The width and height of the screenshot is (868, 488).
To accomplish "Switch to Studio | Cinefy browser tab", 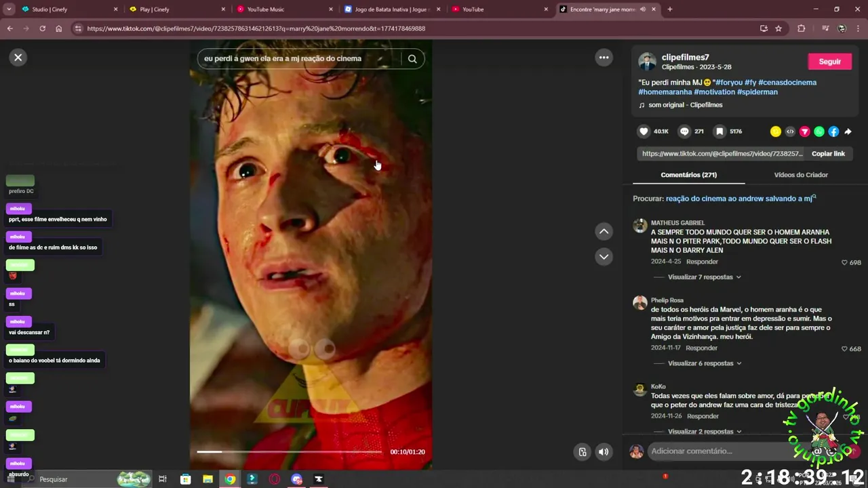I will point(68,9).
